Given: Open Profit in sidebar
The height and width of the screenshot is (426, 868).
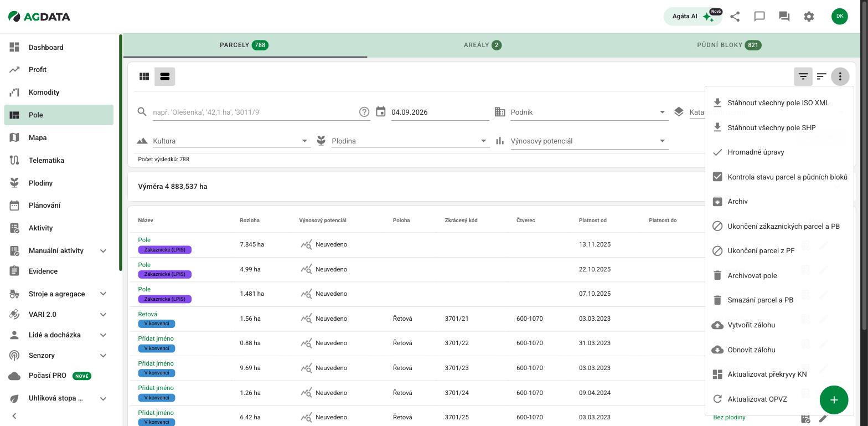Looking at the screenshot, I should [x=59, y=70].
